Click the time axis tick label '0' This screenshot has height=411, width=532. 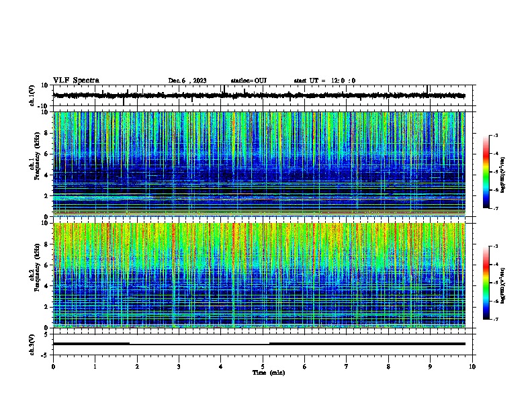(53, 367)
